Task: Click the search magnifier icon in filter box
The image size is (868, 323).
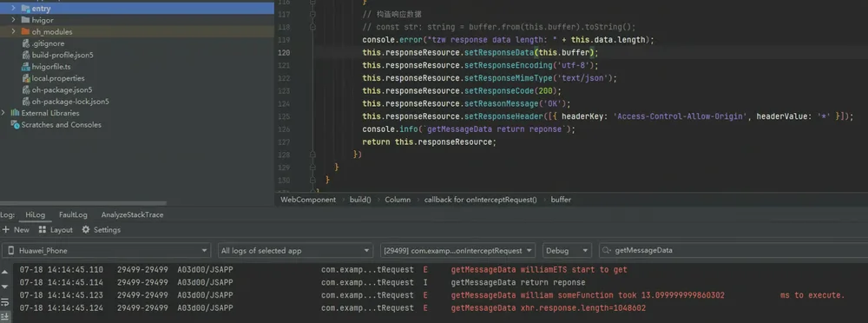Action: (x=608, y=250)
